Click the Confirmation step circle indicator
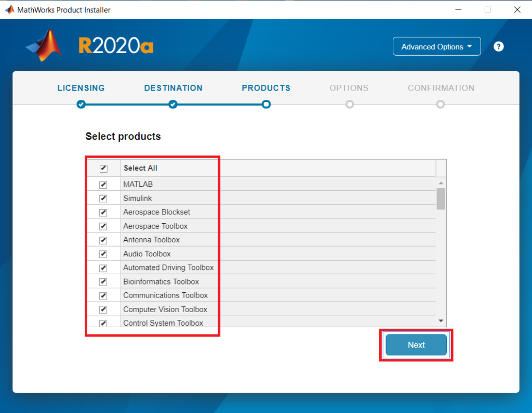532x413 pixels. click(441, 105)
